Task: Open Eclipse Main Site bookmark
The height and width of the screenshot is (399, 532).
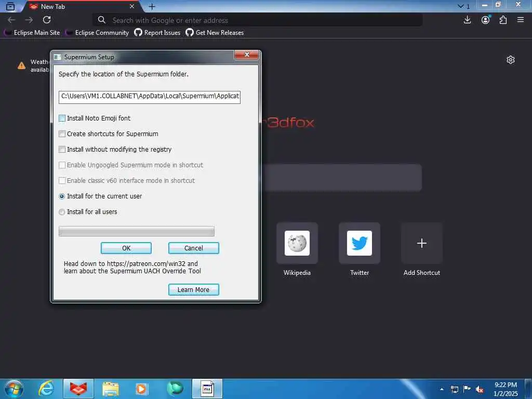Action: pos(32,33)
